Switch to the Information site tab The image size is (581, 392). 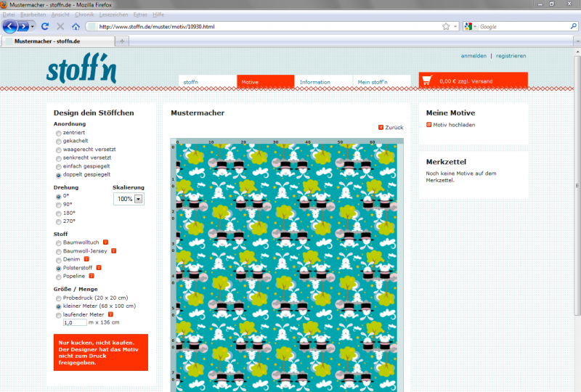pos(323,81)
